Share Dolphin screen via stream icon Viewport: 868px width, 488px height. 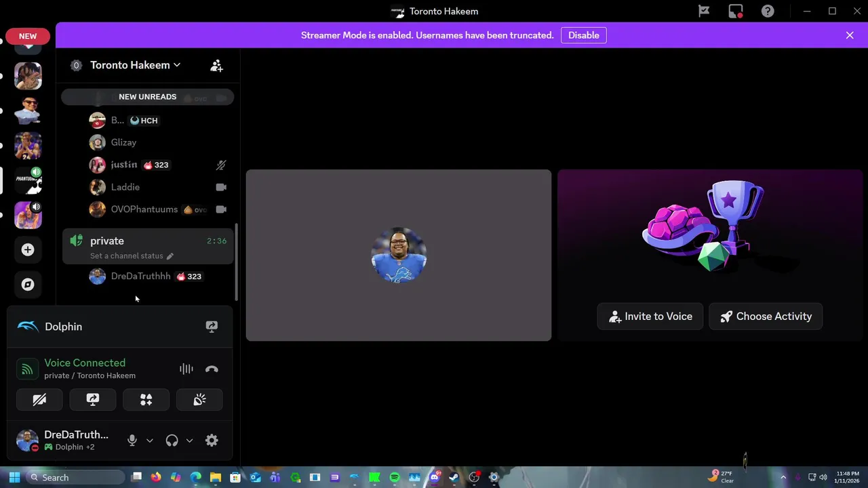click(x=212, y=327)
